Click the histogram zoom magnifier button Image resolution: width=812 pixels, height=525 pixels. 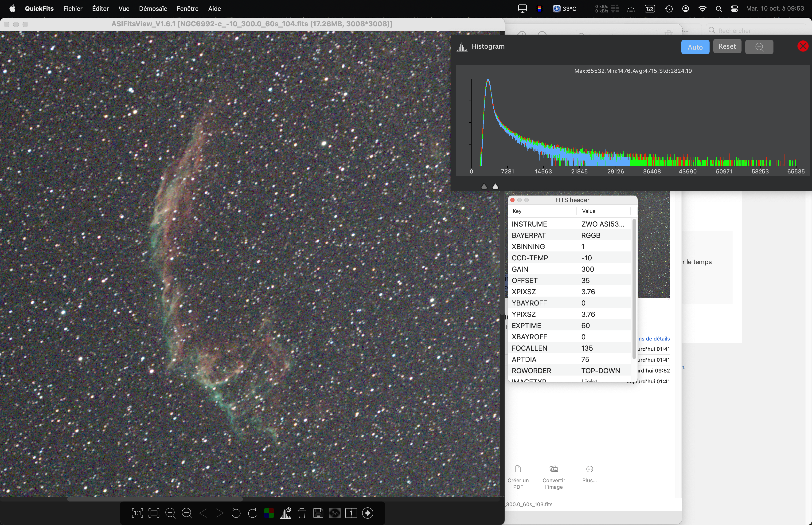point(759,47)
